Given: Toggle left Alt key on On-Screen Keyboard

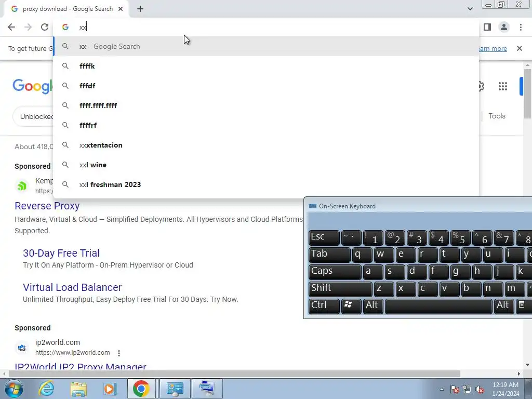Looking at the screenshot, I should [373, 306].
